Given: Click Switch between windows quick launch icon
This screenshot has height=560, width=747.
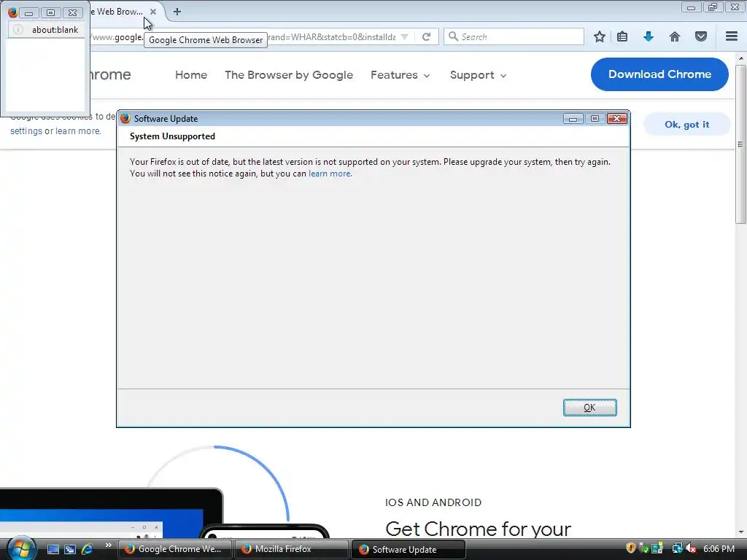Looking at the screenshot, I should click(70, 550).
